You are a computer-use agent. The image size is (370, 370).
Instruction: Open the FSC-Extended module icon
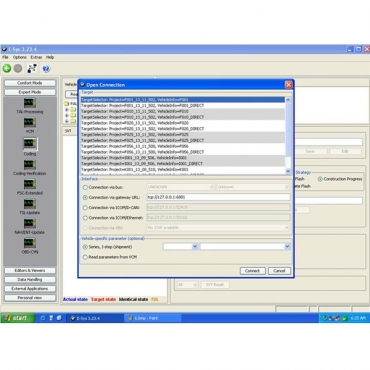[x=30, y=184]
